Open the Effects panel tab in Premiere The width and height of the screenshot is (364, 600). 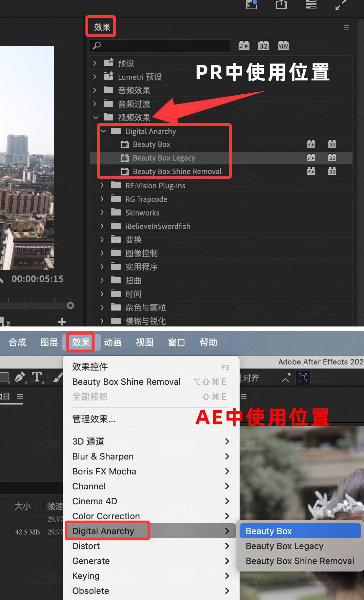point(102,27)
